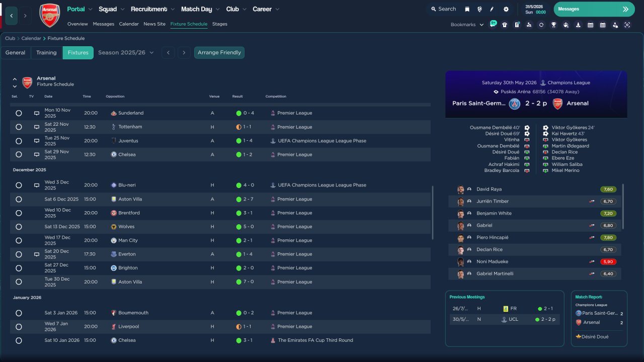Select the Man City fixture radio button

click(x=19, y=240)
